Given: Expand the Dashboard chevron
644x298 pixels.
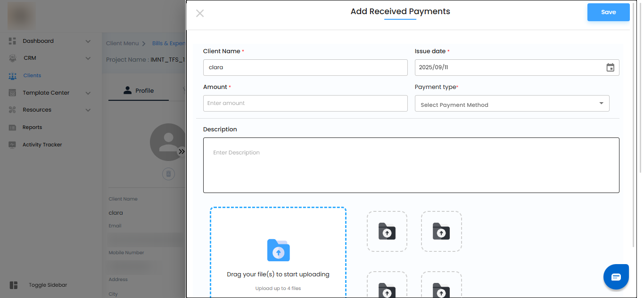Looking at the screenshot, I should pos(88,41).
